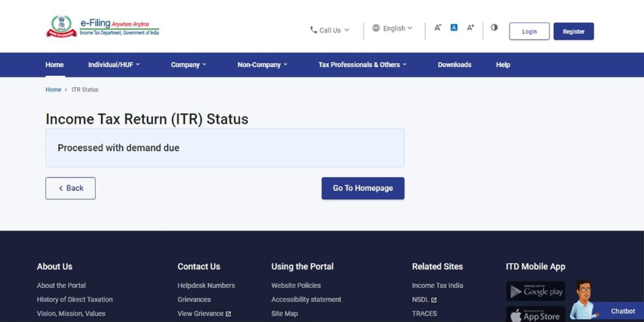The height and width of the screenshot is (322, 644).
Task: Go to the Downloads menu item
Action: [x=454, y=65]
